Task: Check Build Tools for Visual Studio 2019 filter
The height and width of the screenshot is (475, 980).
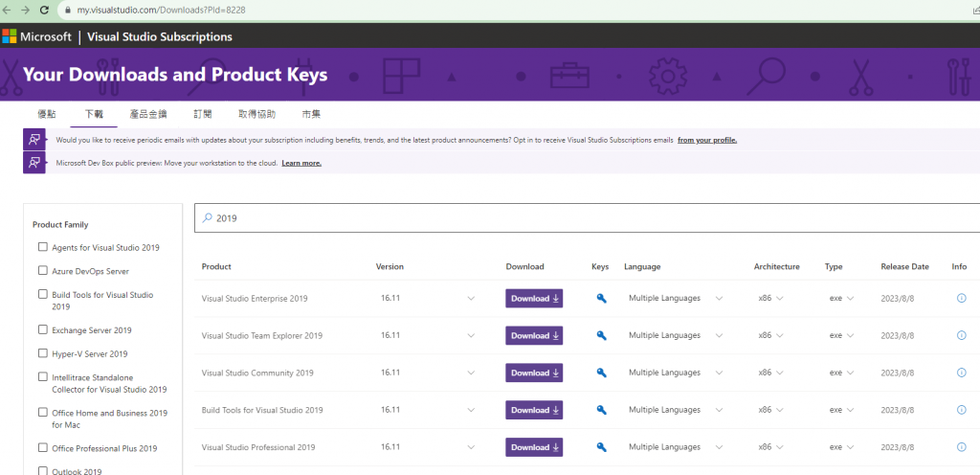Action: coord(43,294)
